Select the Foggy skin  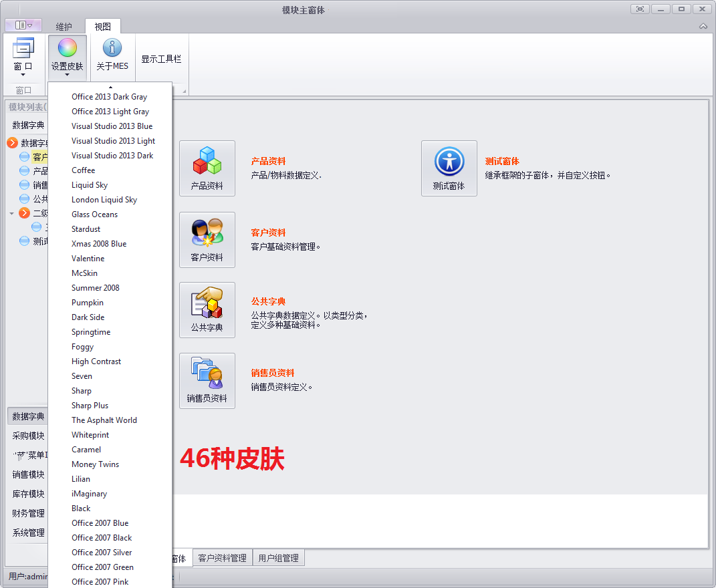pyautogui.click(x=110, y=347)
